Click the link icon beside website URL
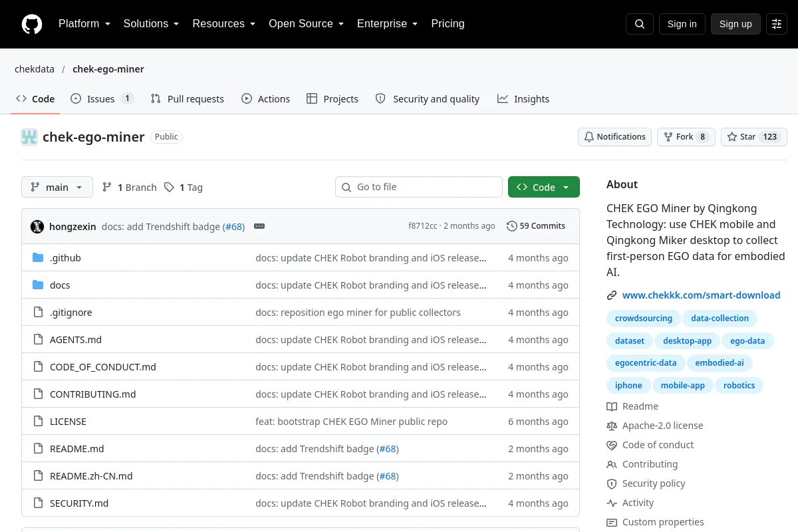 [x=612, y=295]
